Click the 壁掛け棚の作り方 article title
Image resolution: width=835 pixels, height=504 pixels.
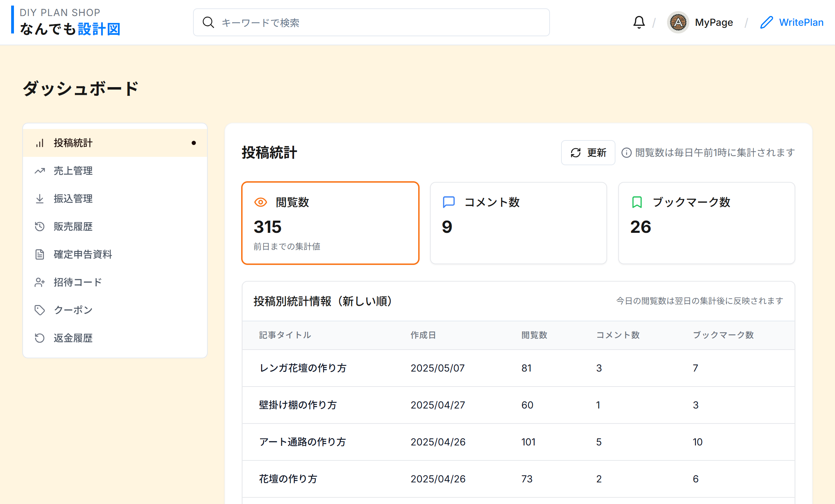point(298,405)
